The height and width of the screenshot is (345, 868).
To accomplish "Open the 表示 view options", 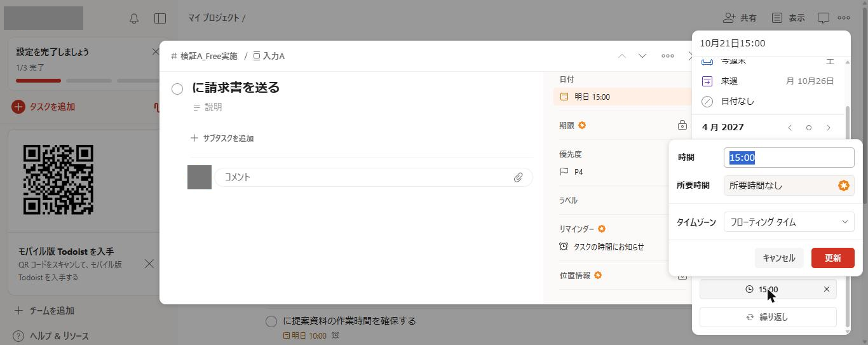I will pyautogui.click(x=788, y=18).
